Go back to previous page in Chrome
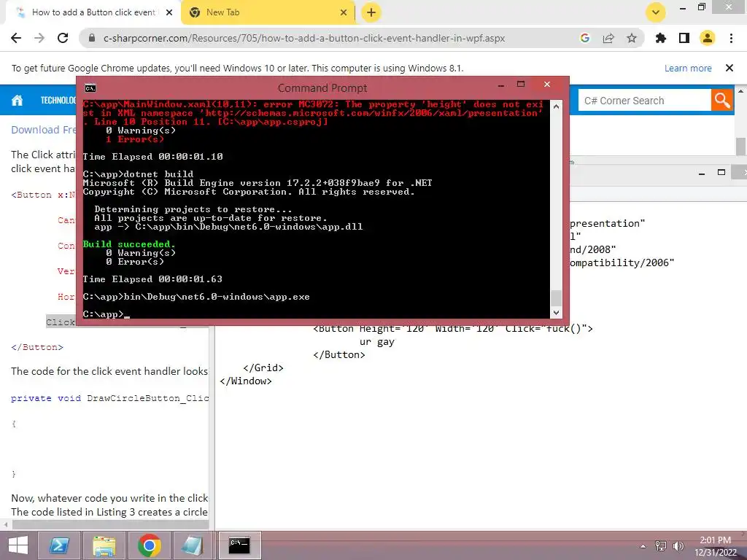747x560 pixels. pyautogui.click(x=16, y=38)
